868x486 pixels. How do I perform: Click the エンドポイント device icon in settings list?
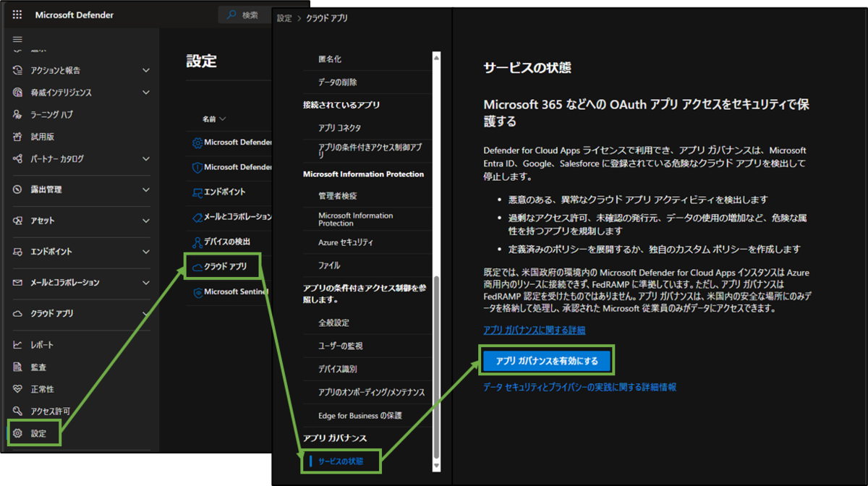197,192
